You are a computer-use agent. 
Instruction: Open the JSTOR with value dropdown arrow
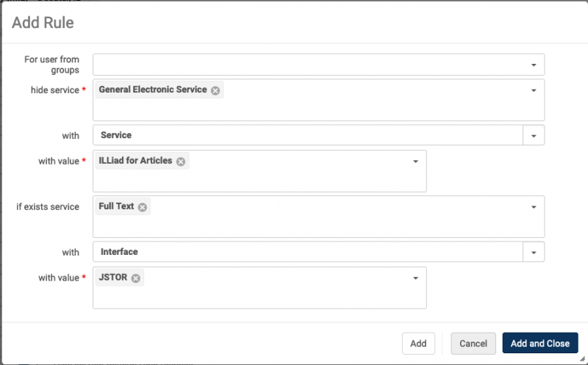(415, 278)
